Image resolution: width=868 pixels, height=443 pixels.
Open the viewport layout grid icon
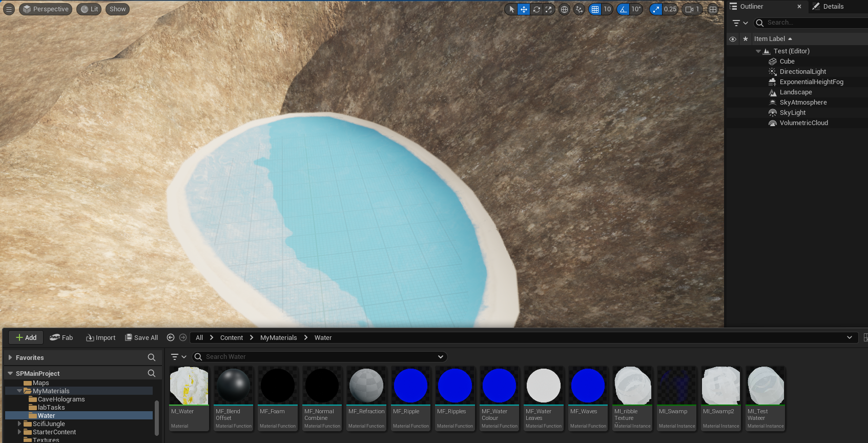713,9
